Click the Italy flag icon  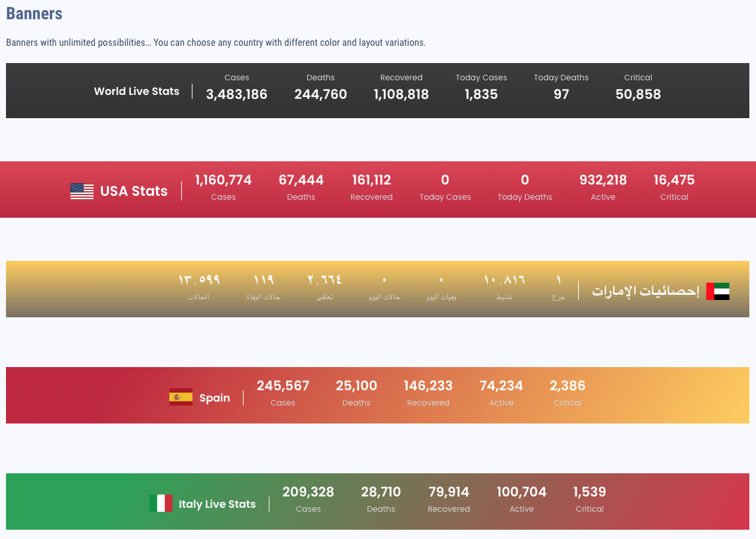(161, 503)
